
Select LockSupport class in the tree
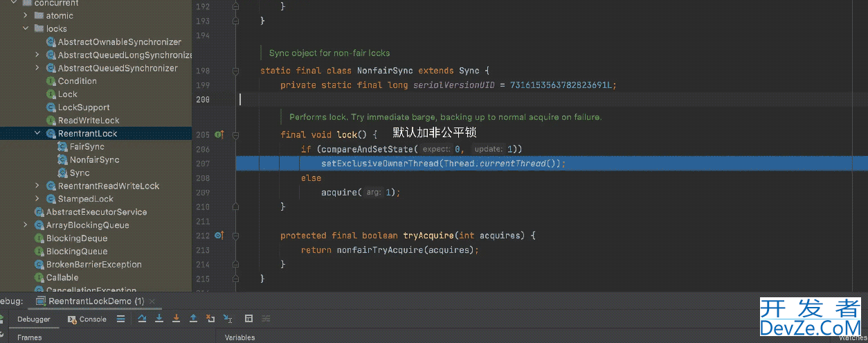click(x=83, y=107)
